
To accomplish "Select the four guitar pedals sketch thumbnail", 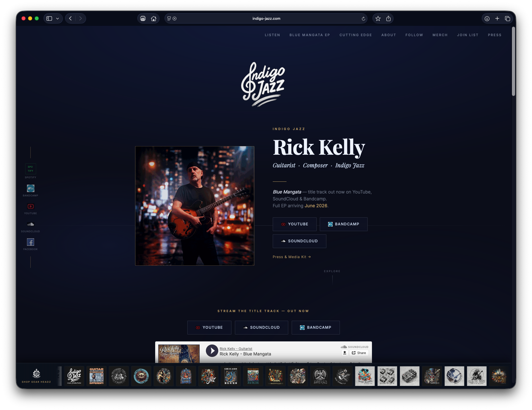I will (387, 376).
